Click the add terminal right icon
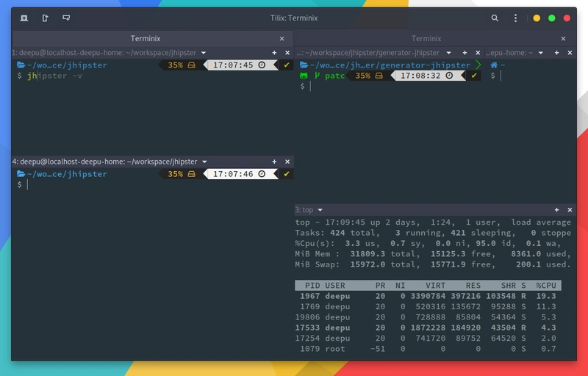This screenshot has width=588, height=376. point(45,18)
